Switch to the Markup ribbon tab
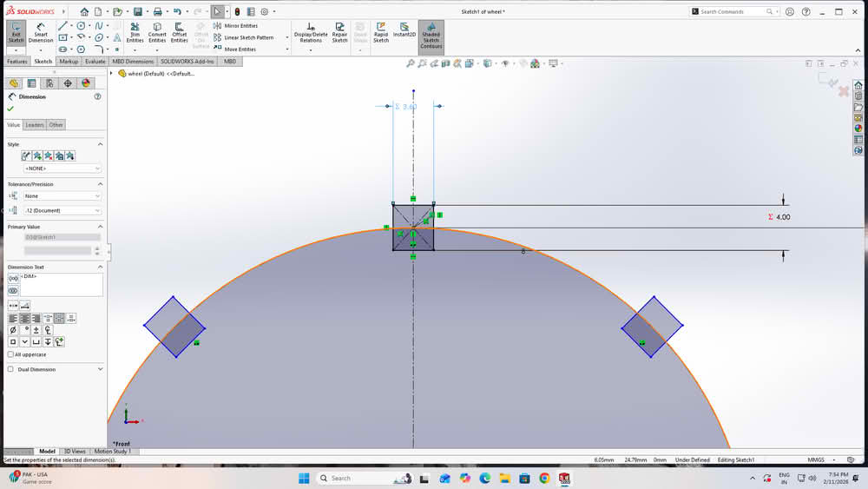This screenshot has height=489, width=868. click(x=69, y=62)
